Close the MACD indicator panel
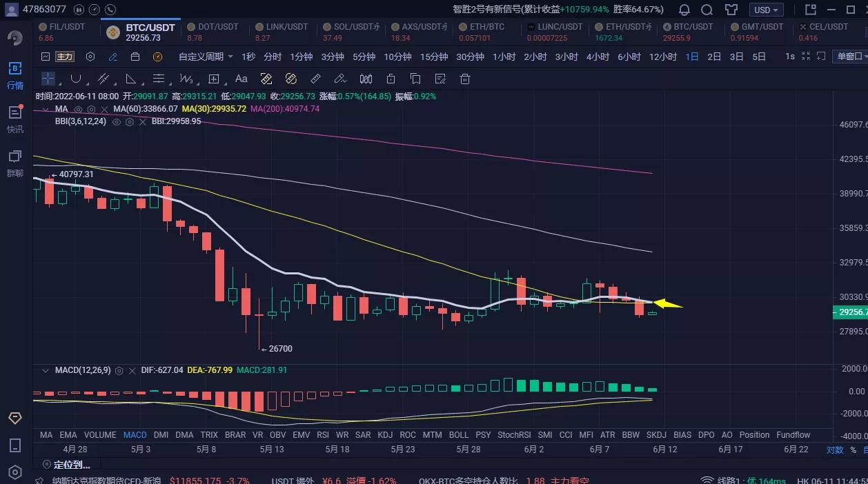The height and width of the screenshot is (484, 868). (132, 370)
